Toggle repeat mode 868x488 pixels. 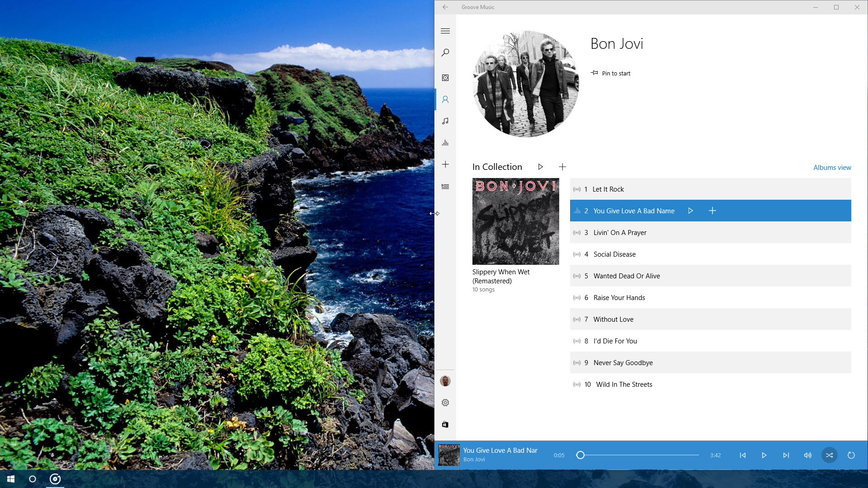tap(851, 455)
